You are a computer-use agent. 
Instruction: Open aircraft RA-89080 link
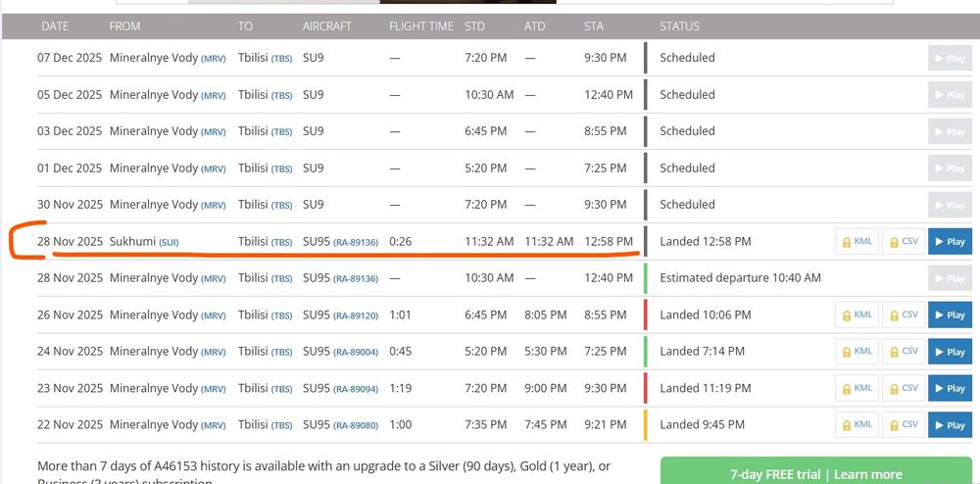[356, 425]
